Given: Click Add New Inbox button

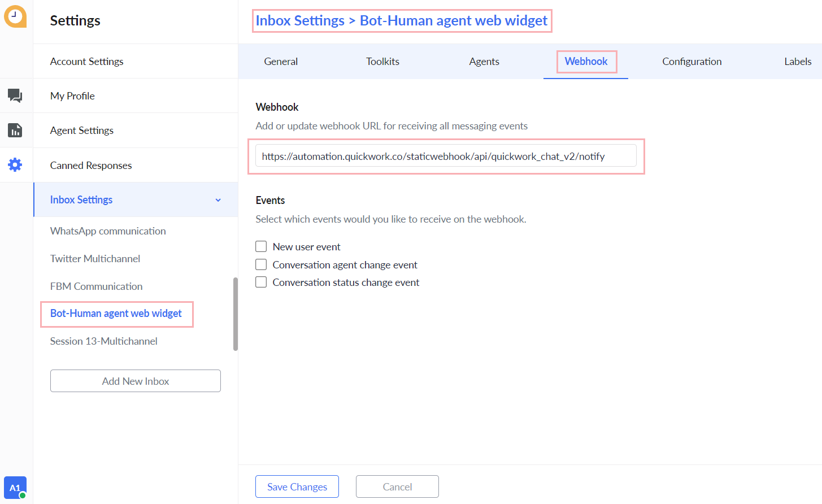Looking at the screenshot, I should point(136,381).
